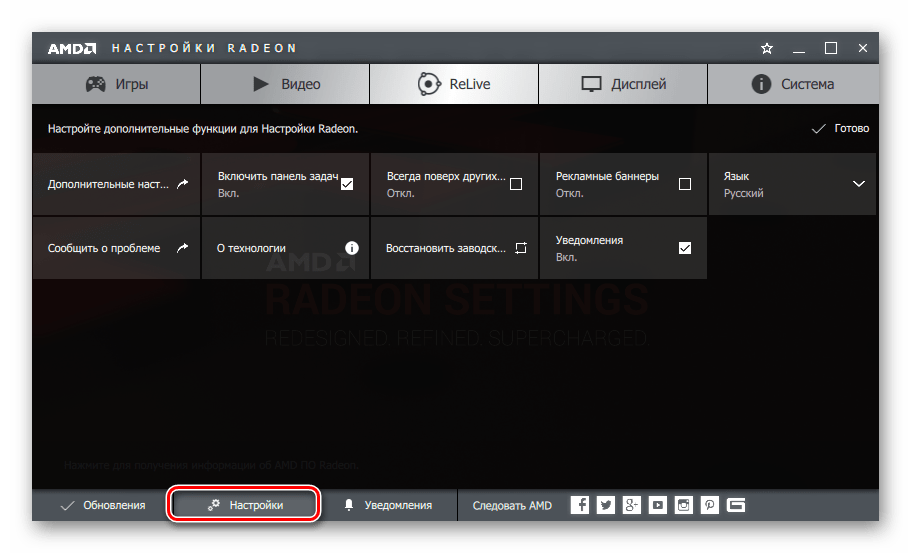
Task: Click the AMD logo in title bar
Action: [72, 48]
